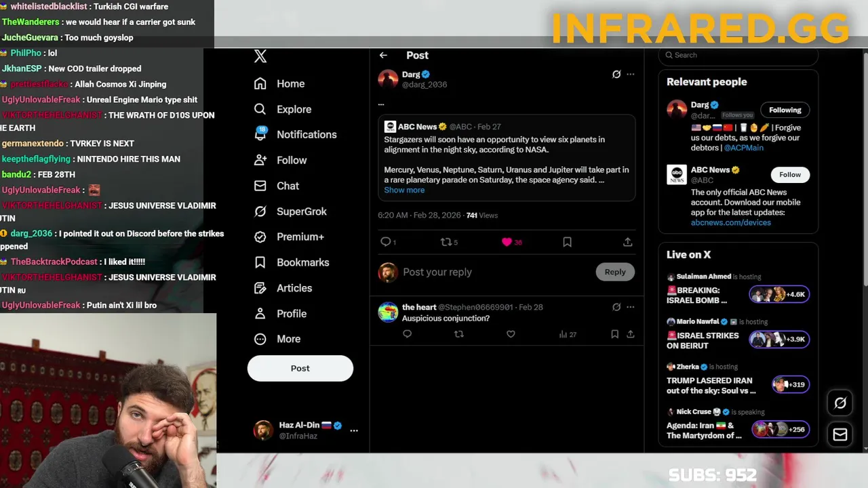The height and width of the screenshot is (488, 868).
Task: Open Profile from the sidebar
Action: click(x=280, y=314)
